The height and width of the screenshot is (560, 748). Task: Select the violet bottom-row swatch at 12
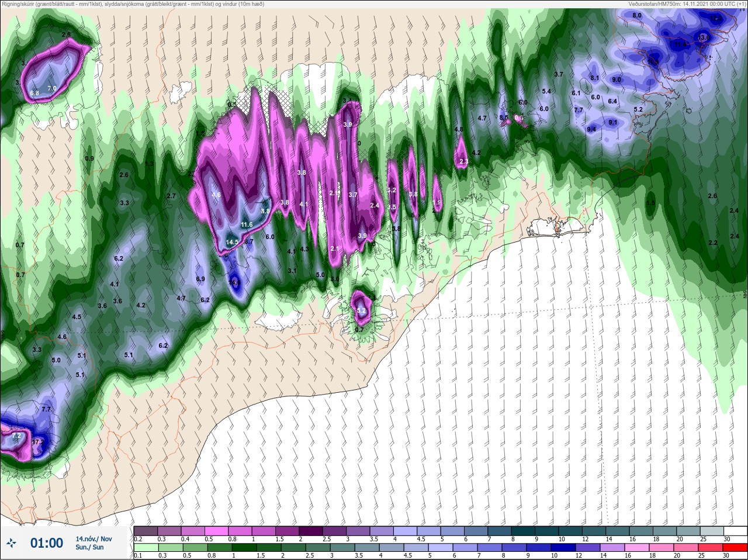click(588, 547)
